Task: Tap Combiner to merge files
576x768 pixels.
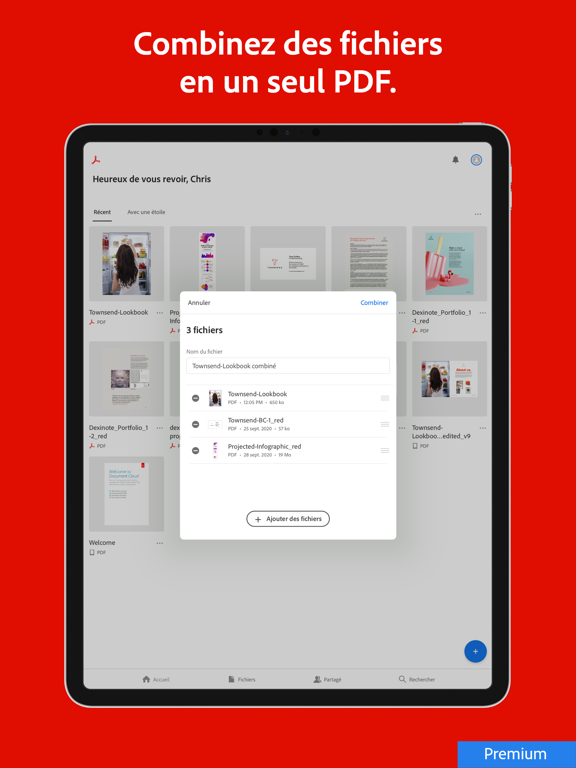Action: click(x=374, y=303)
